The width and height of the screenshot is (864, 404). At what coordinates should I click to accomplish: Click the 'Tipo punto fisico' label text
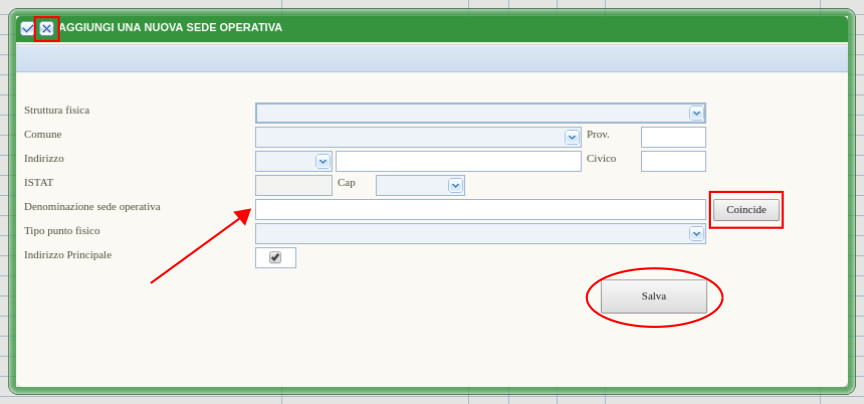point(62,231)
